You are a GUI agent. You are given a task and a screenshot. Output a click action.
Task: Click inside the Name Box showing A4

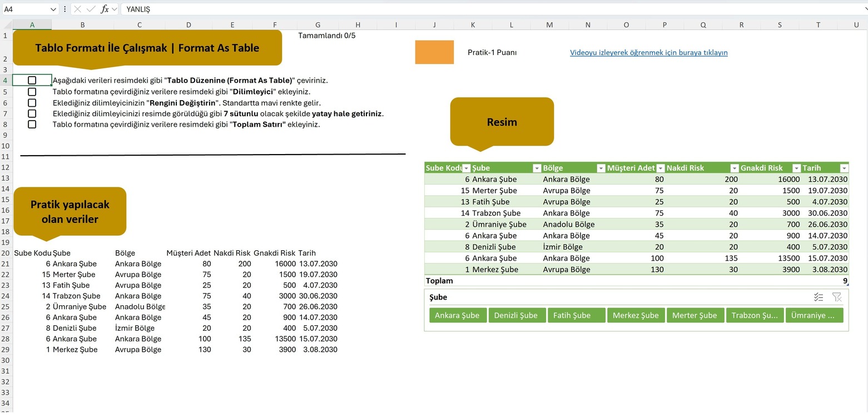coord(25,9)
